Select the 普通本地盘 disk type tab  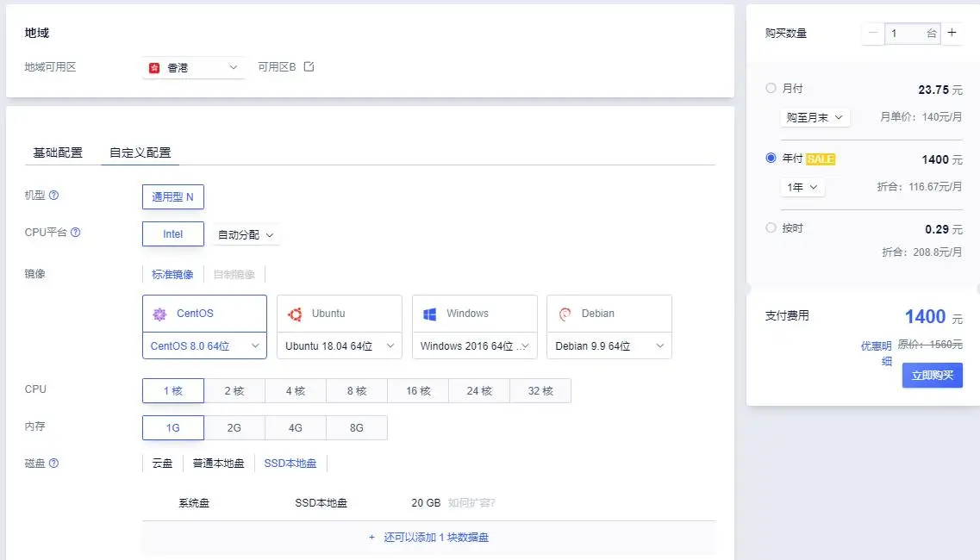(x=218, y=464)
